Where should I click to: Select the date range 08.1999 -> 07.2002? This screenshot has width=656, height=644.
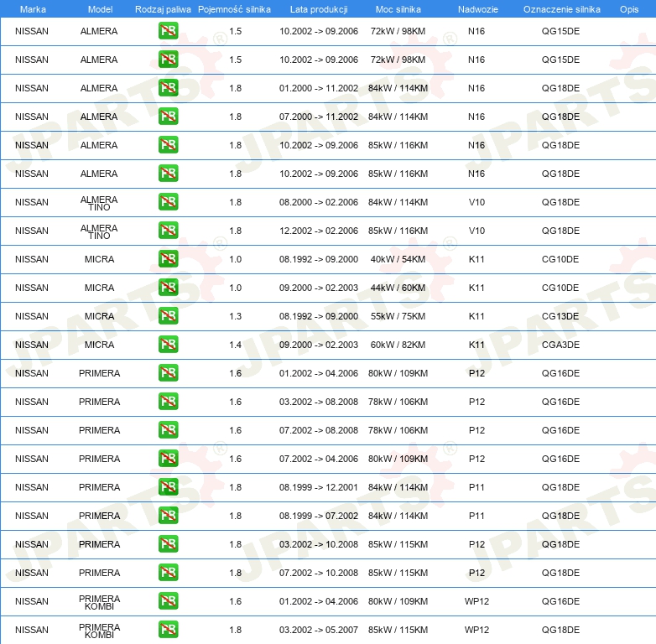point(319,516)
